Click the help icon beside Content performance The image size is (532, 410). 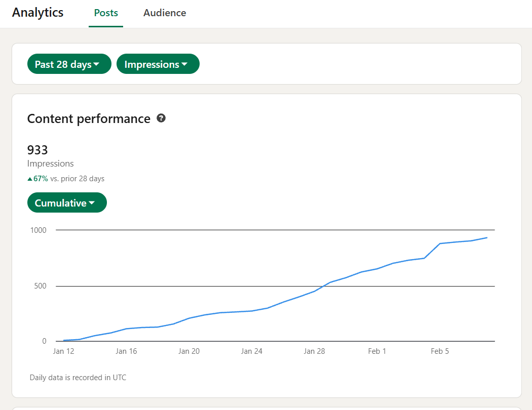161,118
